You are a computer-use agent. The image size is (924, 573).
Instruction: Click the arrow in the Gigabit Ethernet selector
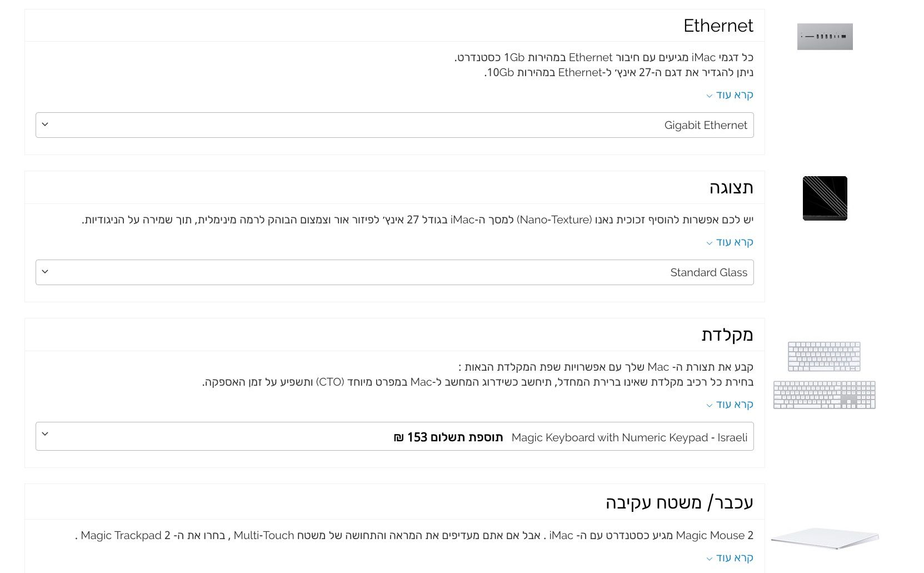click(45, 124)
